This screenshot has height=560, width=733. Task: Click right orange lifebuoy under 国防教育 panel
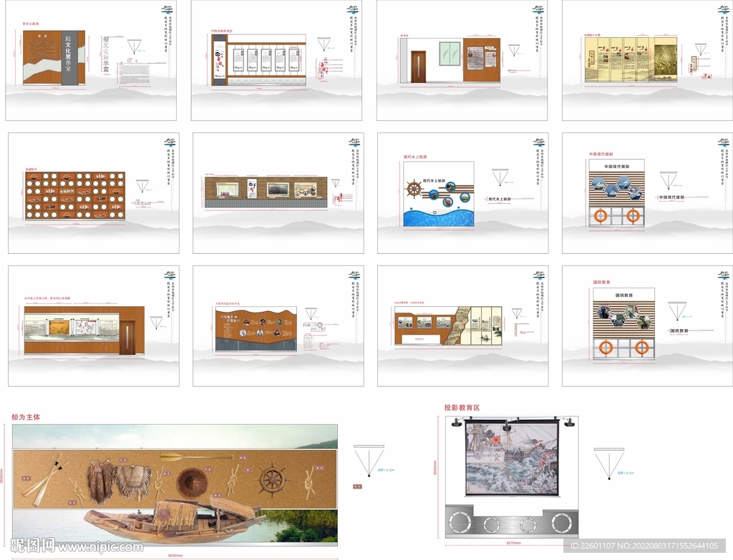click(x=641, y=348)
